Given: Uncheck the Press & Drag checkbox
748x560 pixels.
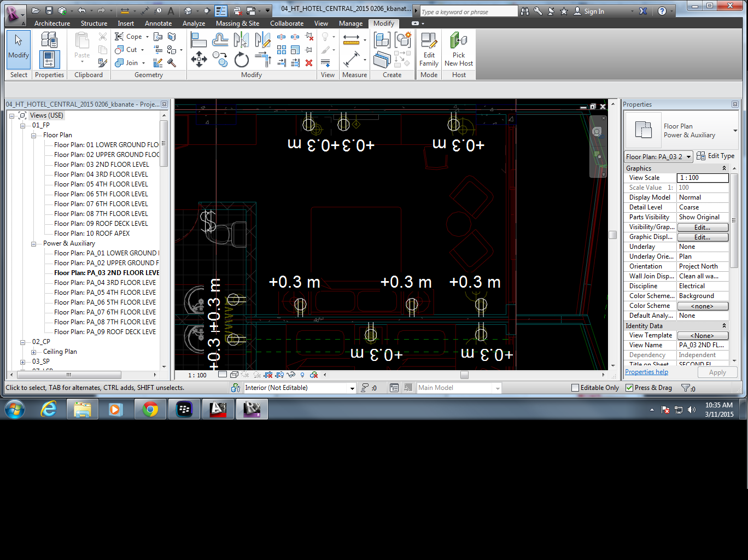Looking at the screenshot, I should tap(629, 388).
